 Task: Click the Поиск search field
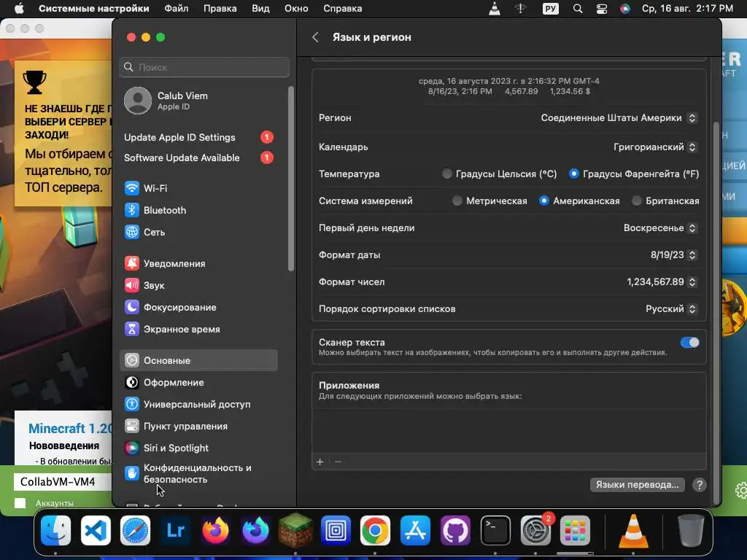click(204, 67)
